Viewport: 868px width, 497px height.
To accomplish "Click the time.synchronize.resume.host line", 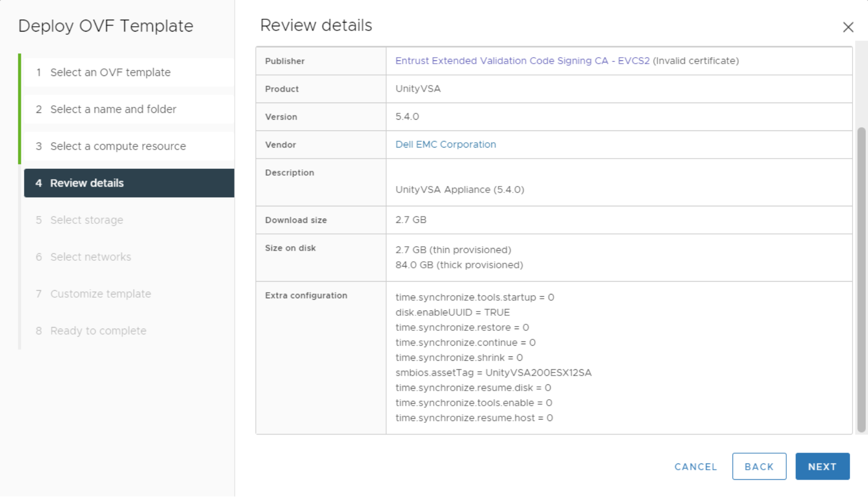I will coord(474,418).
